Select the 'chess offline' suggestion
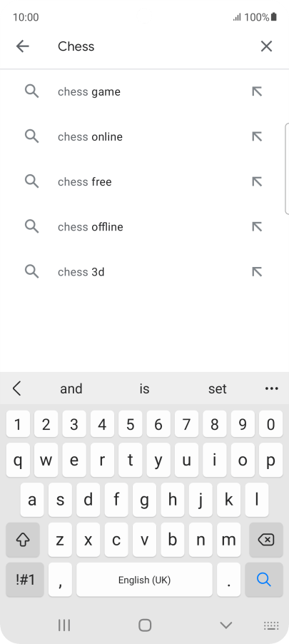The height and width of the screenshot is (644, 289). click(x=144, y=227)
